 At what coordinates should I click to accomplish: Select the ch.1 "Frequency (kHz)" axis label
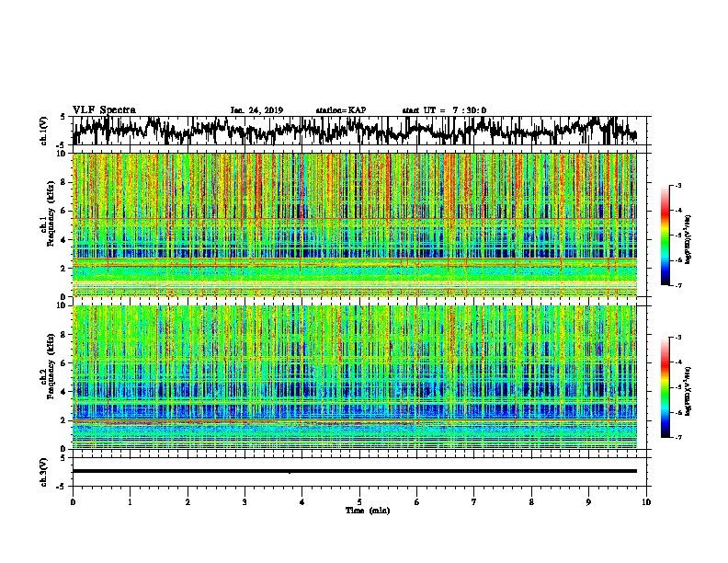51,214
